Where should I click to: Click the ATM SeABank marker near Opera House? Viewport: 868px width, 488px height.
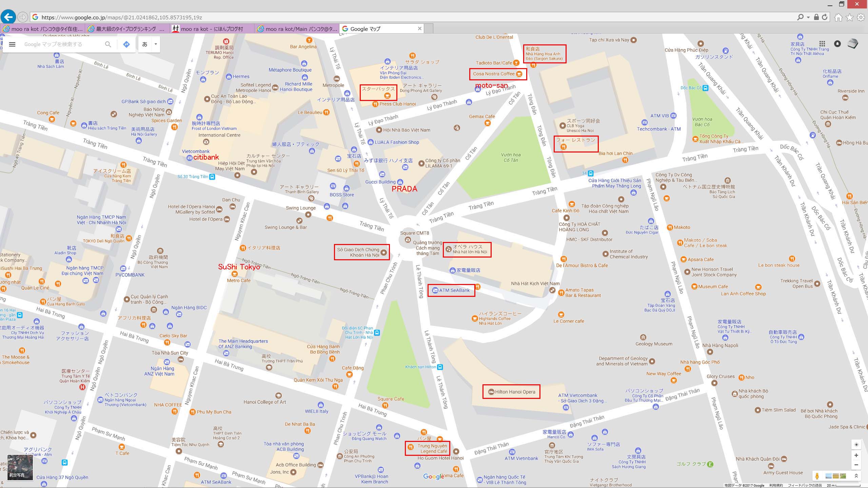pos(435,290)
